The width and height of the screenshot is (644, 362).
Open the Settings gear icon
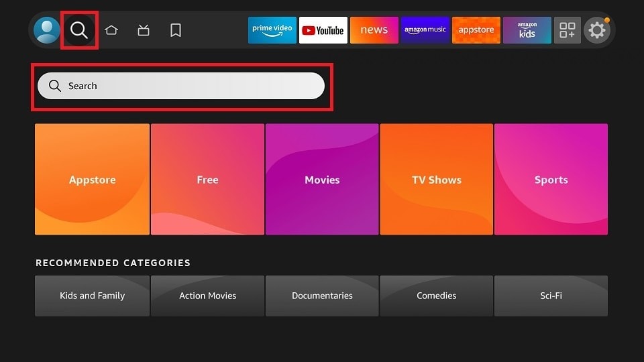pos(597,30)
